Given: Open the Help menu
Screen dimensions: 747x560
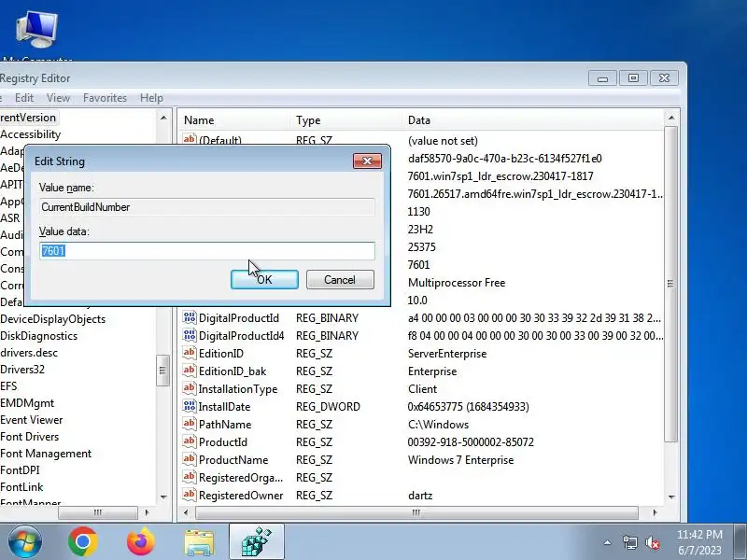Looking at the screenshot, I should pos(151,98).
